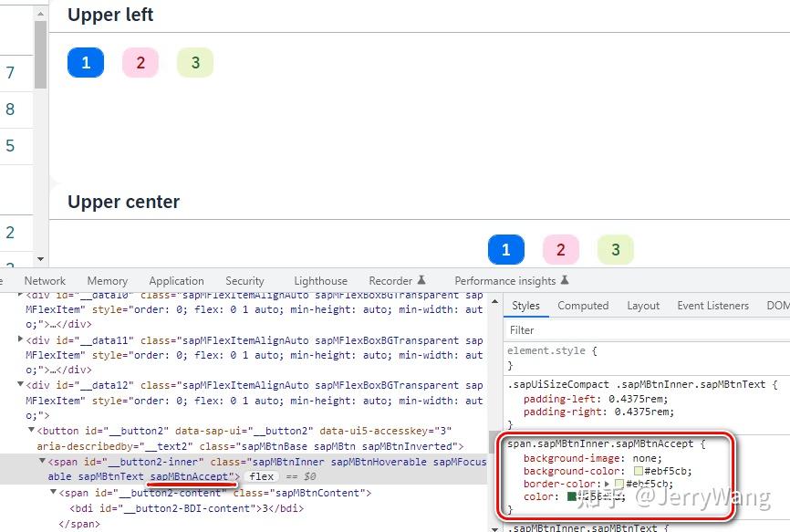Click green button 3 under Upper center

coord(615,249)
